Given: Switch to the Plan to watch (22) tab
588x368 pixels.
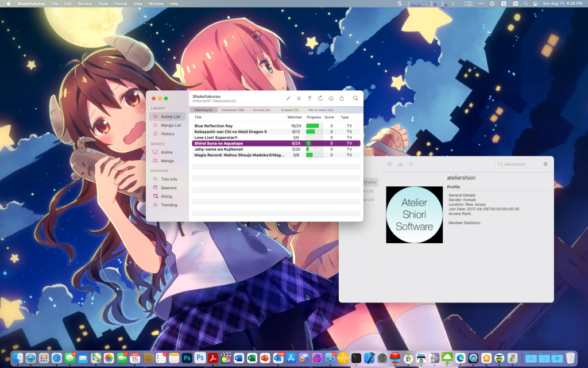Looking at the screenshot, I should pos(320,110).
